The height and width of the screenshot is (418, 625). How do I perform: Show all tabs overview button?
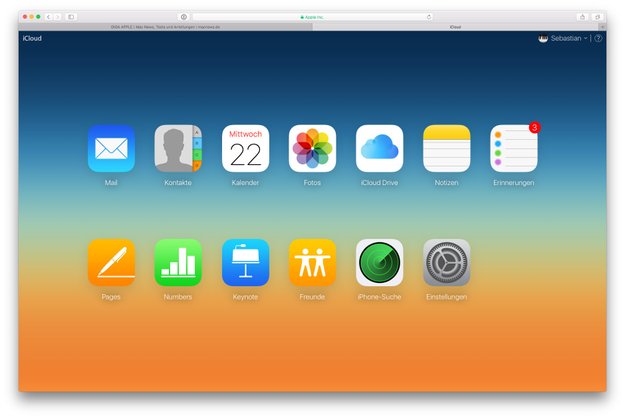pos(597,17)
